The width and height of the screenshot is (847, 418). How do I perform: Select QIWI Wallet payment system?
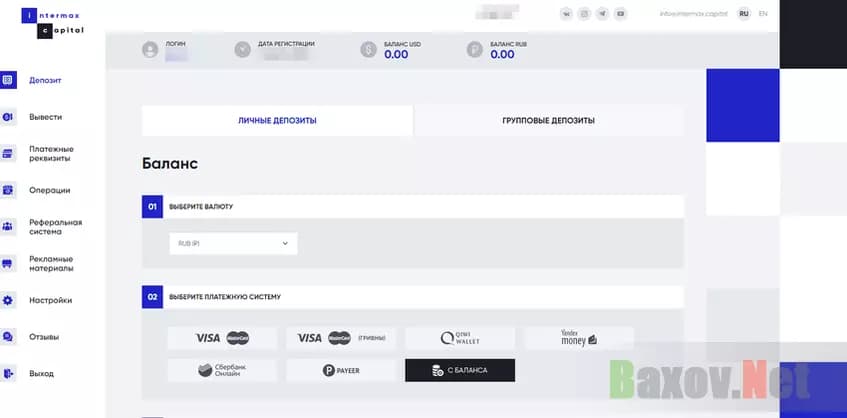460,338
